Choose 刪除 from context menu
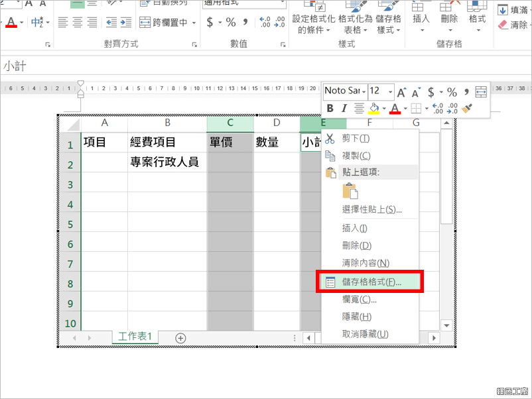Screen dimensions: 532x399 tap(370, 245)
